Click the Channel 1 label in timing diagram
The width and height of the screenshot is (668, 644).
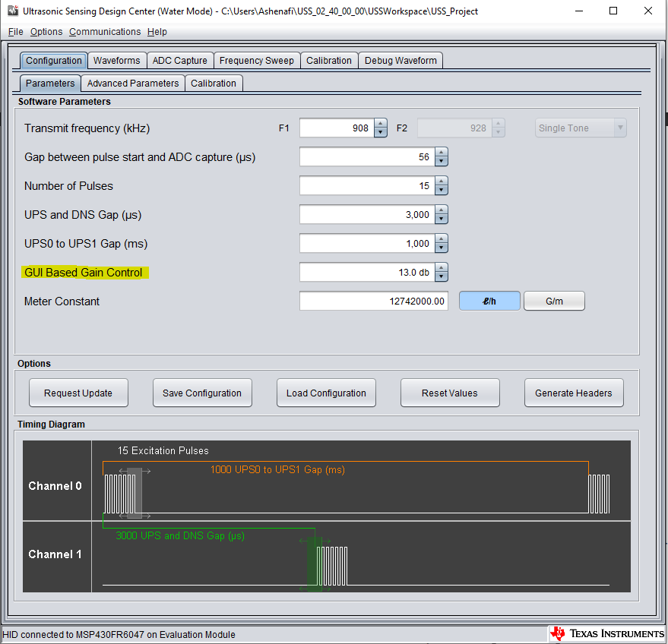(55, 554)
